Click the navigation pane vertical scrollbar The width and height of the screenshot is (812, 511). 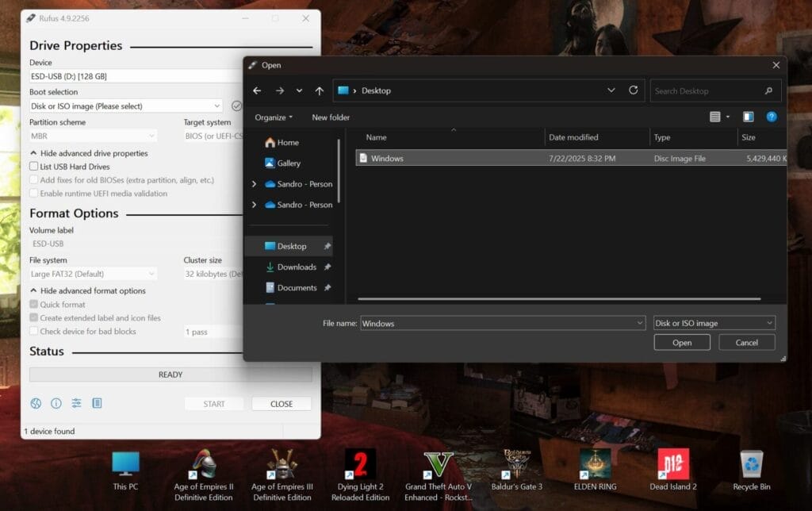(x=339, y=171)
